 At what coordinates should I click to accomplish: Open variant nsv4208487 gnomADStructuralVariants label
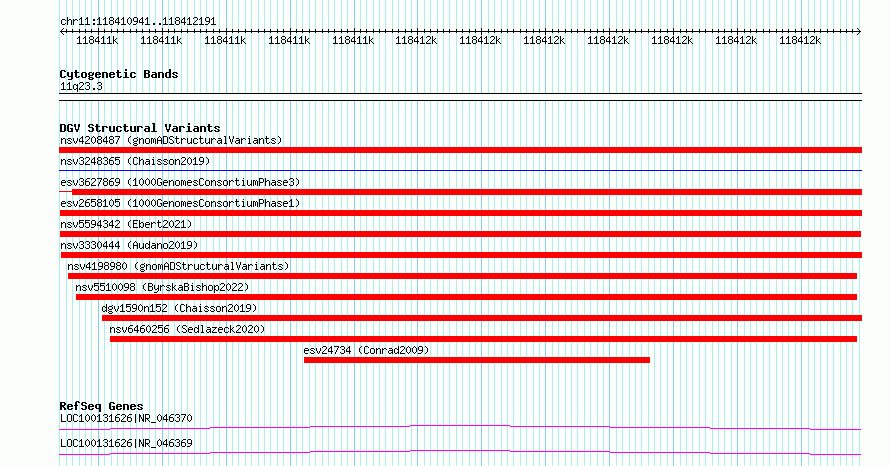click(171, 140)
